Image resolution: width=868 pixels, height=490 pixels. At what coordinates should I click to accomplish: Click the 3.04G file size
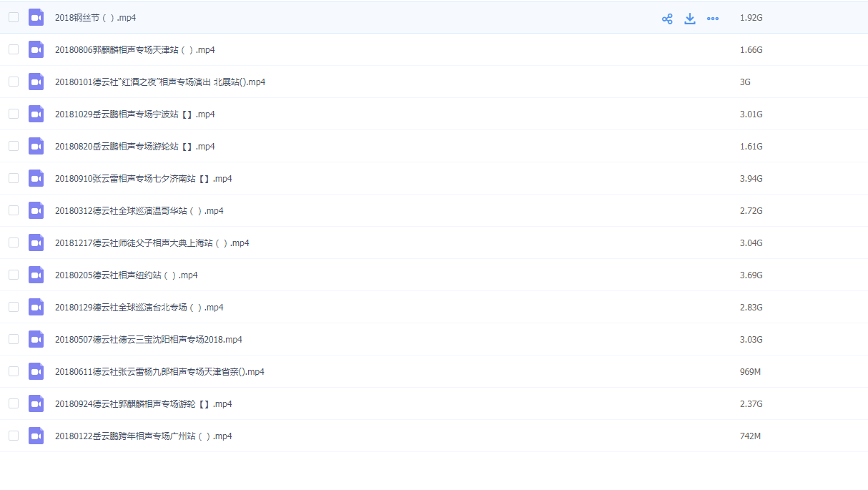(751, 243)
